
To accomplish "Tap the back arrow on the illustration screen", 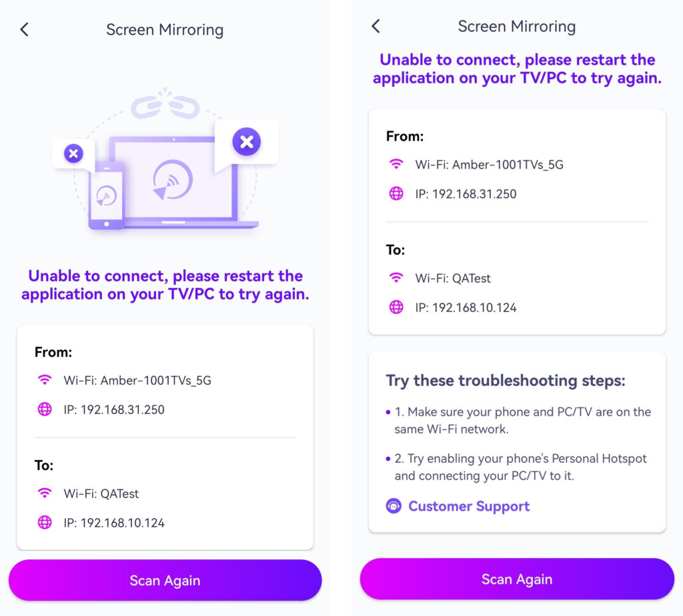I will pos(25,29).
